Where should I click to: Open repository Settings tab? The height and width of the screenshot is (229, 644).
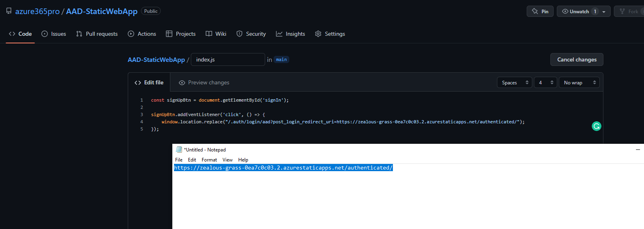tap(330, 34)
